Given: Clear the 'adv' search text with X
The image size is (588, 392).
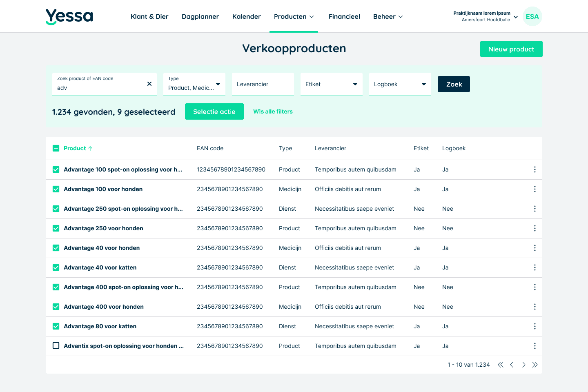Looking at the screenshot, I should pyautogui.click(x=149, y=84).
